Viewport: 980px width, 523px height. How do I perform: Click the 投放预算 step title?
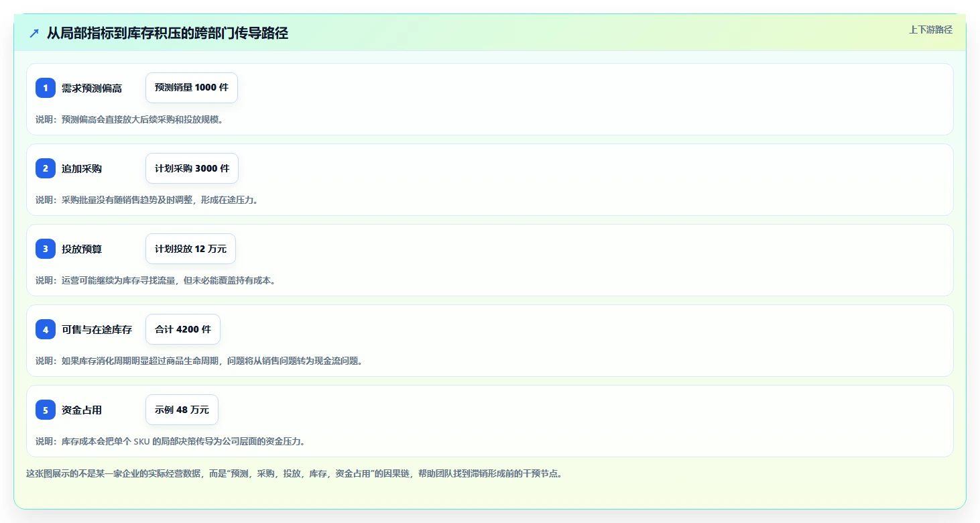82,249
